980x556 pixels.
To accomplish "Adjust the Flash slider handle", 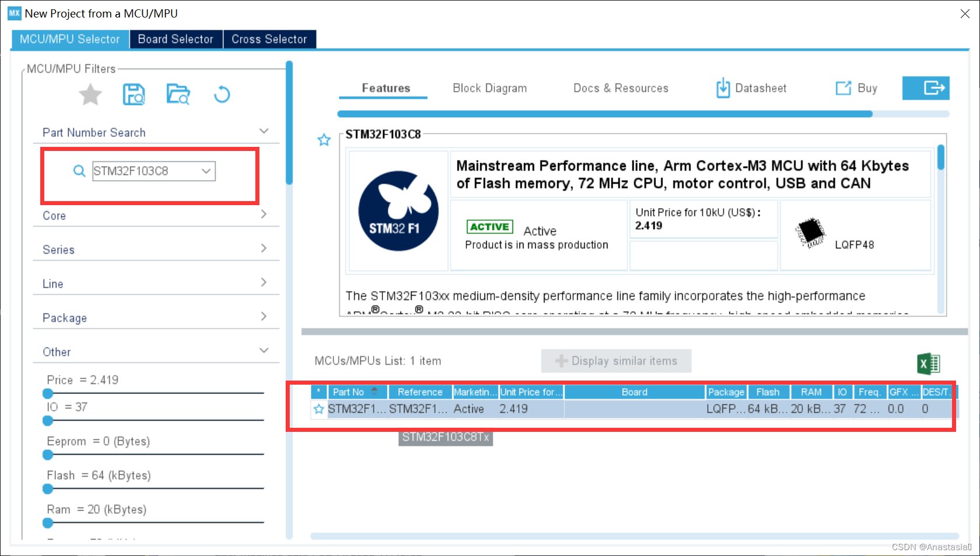I will pos(48,488).
